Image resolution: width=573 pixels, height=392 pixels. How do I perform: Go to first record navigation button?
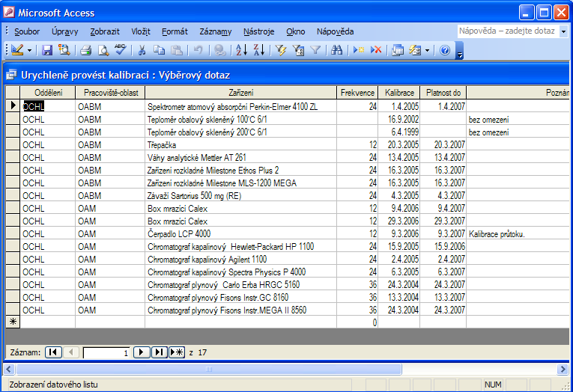click(53, 352)
